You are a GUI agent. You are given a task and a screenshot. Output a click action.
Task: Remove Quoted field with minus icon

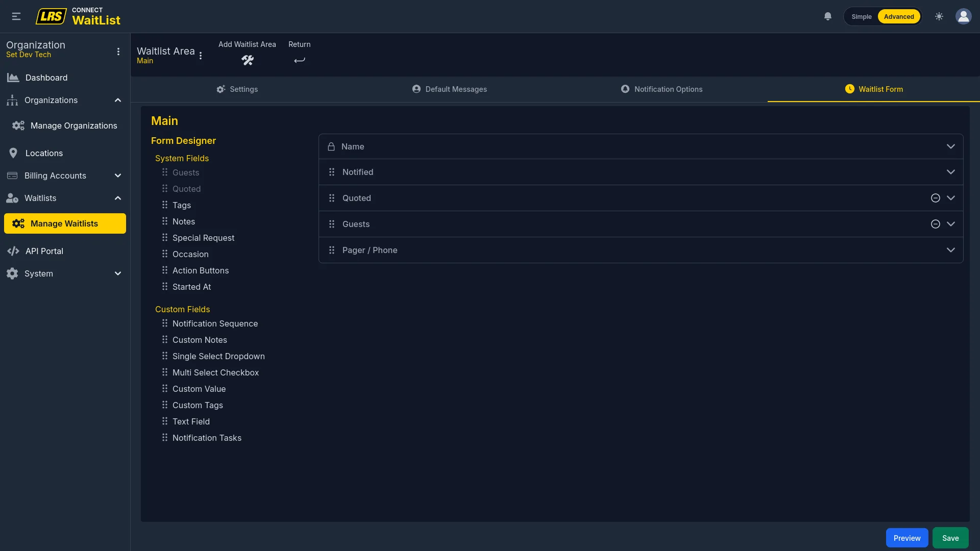[x=936, y=198]
